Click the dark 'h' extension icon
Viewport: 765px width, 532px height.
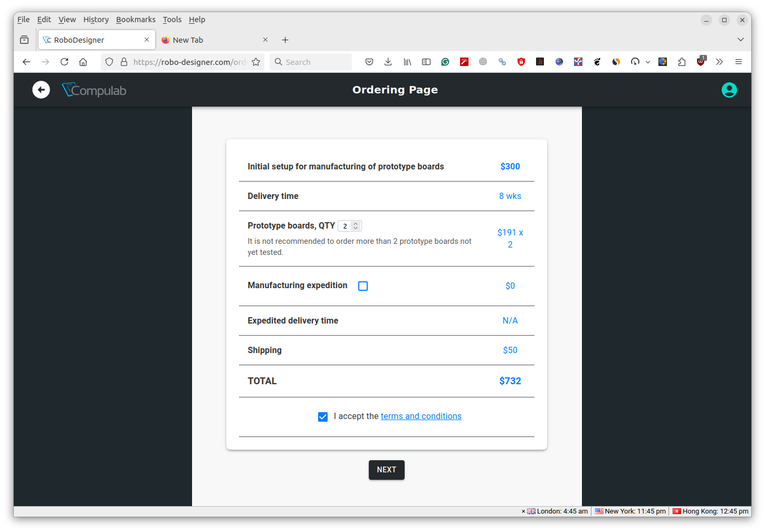click(540, 62)
